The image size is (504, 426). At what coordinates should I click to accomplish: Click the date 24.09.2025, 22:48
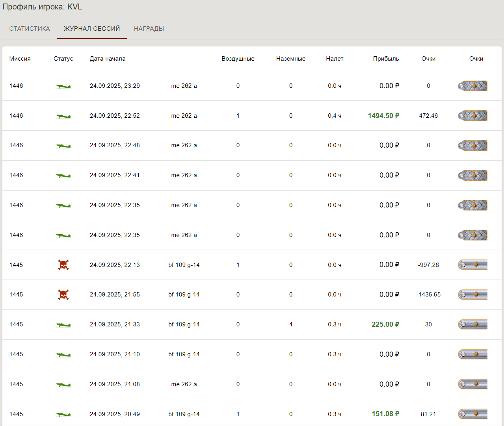(115, 145)
